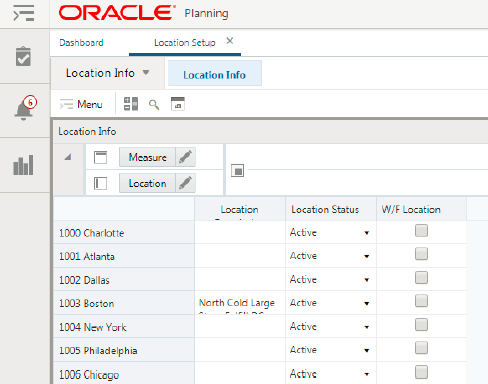Edit the Measure dimension pencil icon
This screenshot has height=384, width=488.
185,157
